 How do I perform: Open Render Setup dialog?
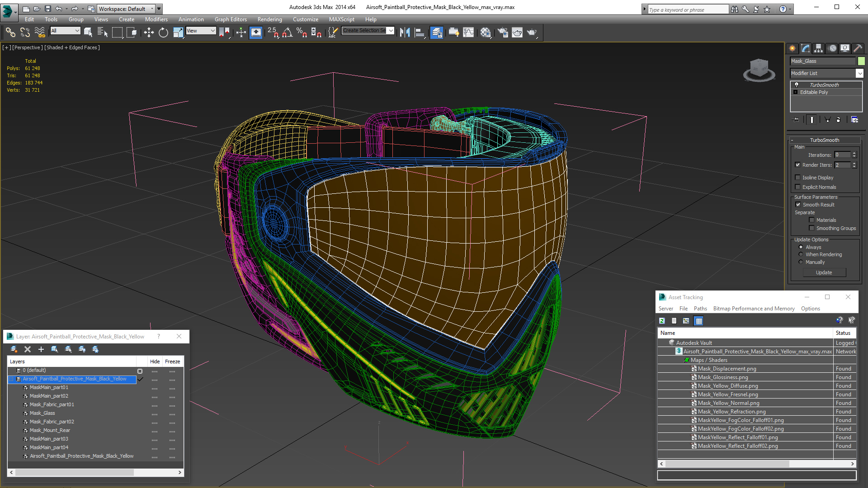tap(503, 32)
